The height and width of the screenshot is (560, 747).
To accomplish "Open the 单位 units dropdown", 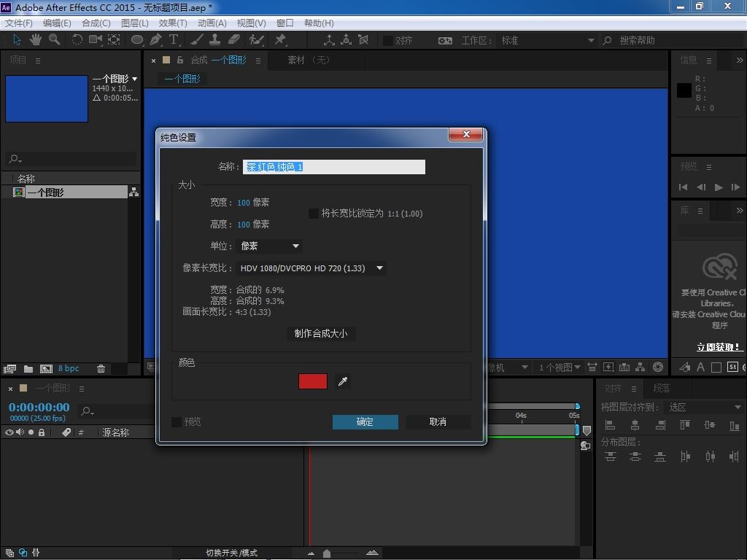I will point(269,246).
